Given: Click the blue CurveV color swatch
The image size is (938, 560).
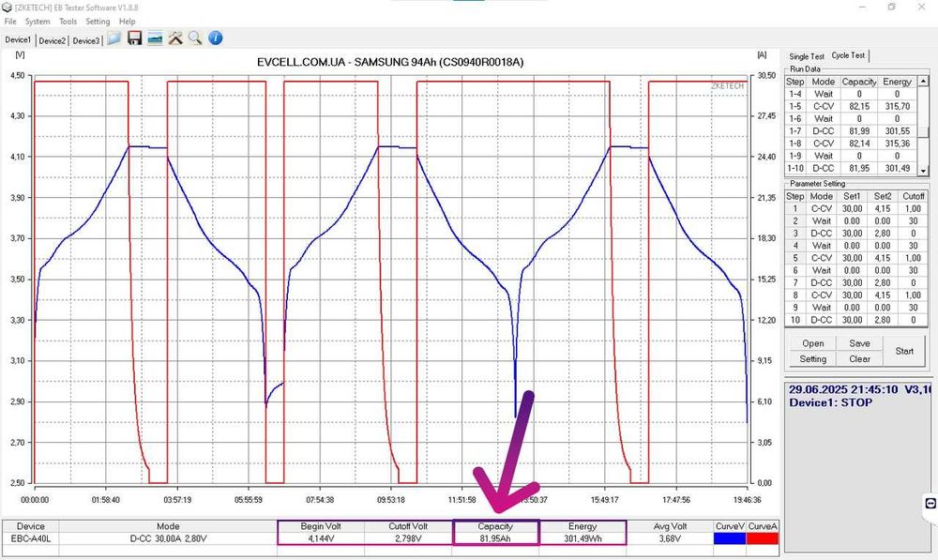Looking at the screenshot, I should [x=730, y=538].
